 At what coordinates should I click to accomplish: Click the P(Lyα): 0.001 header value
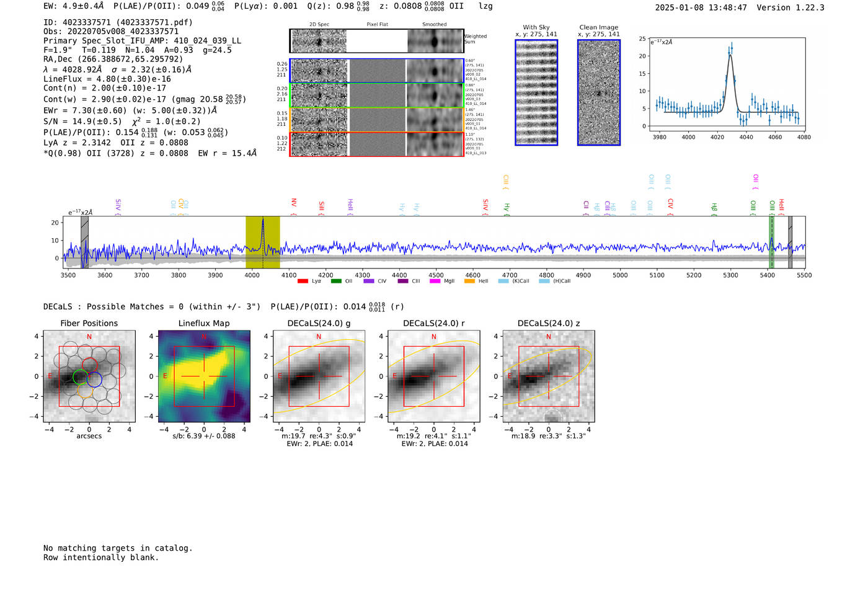point(266,6)
